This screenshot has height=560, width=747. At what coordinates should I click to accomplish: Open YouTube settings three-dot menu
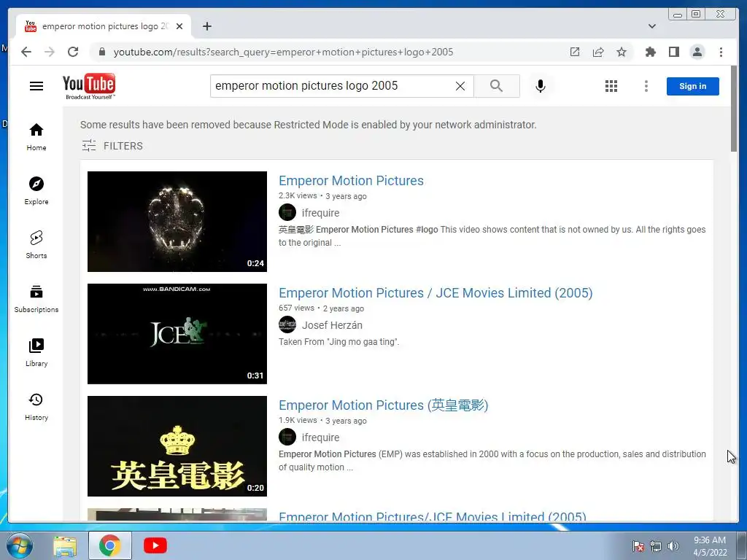pyautogui.click(x=646, y=86)
